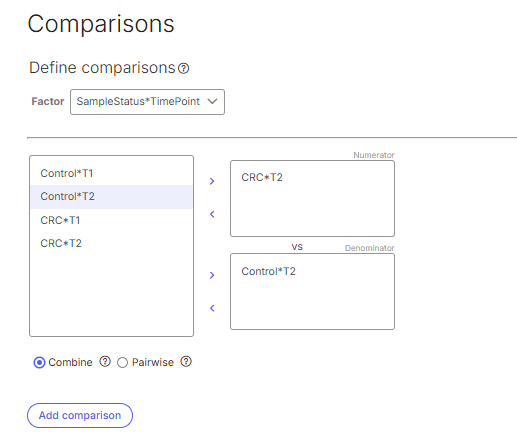Select the Pairwise radio button
517x445 pixels.
pos(122,362)
